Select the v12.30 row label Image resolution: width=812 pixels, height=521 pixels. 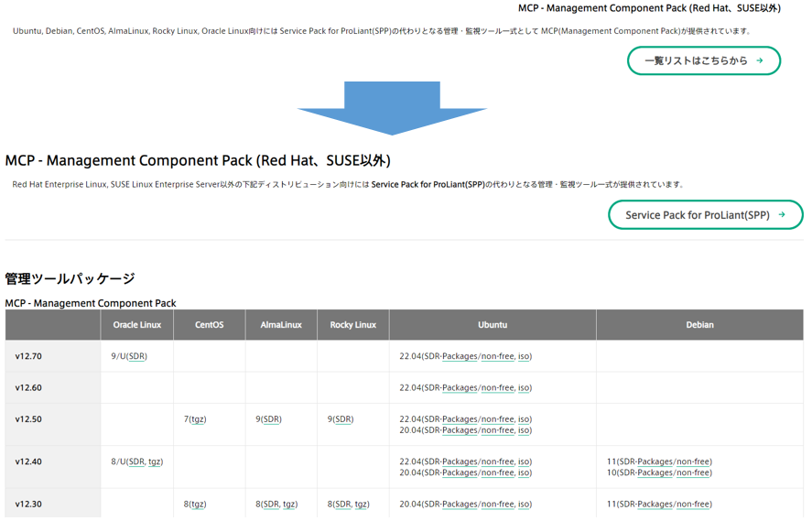[x=28, y=504]
